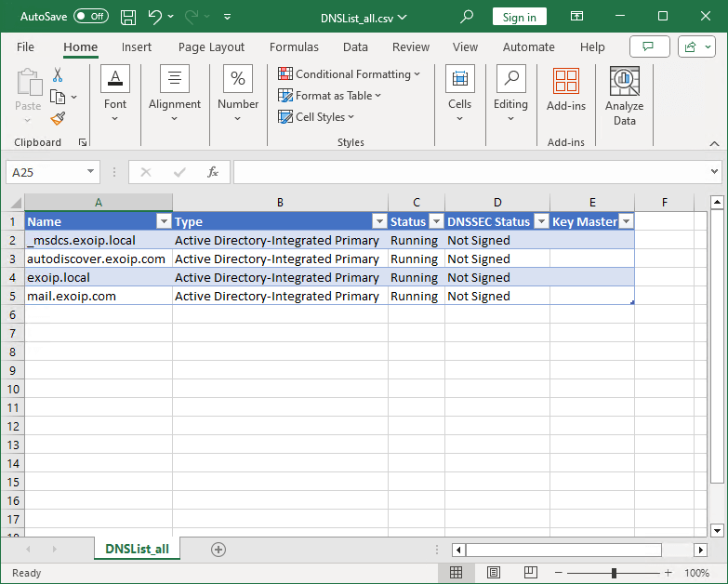Switch to Page Break Preview view
This screenshot has height=584, width=728.
click(x=531, y=573)
